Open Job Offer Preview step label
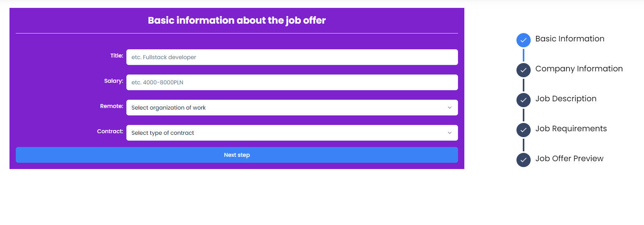The width and height of the screenshot is (644, 225). (569, 158)
